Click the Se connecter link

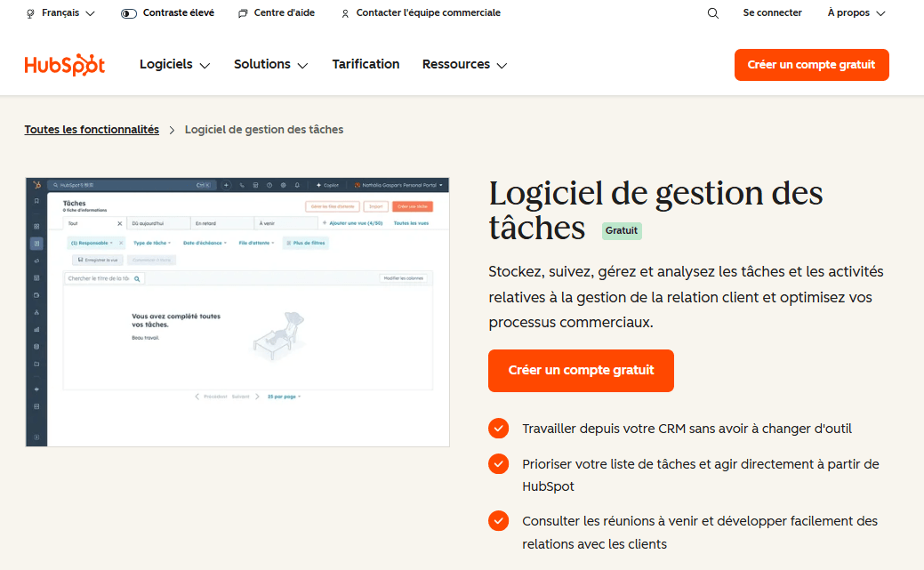pos(772,13)
